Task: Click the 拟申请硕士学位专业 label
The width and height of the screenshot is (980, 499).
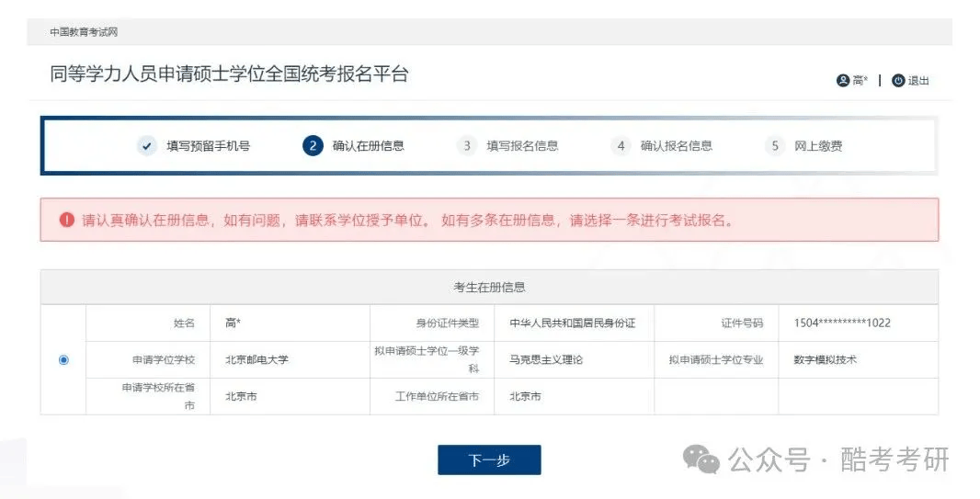Action: click(x=716, y=359)
